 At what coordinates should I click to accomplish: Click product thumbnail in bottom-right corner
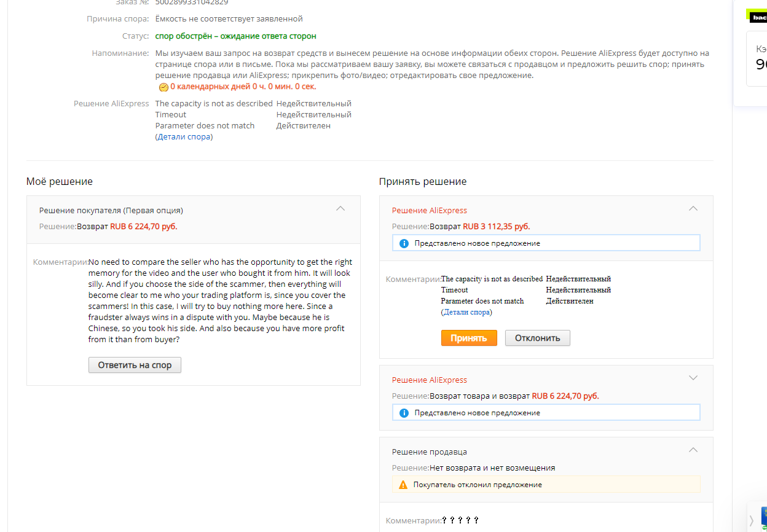[763, 519]
